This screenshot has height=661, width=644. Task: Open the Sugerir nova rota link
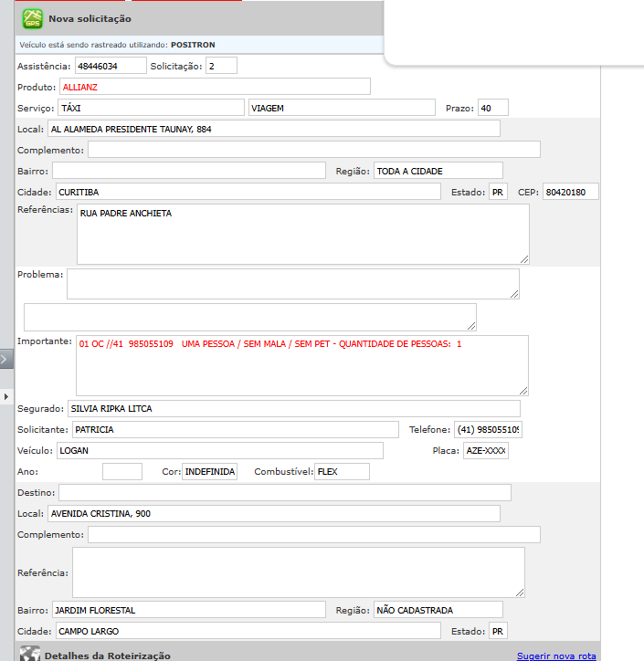[556, 656]
